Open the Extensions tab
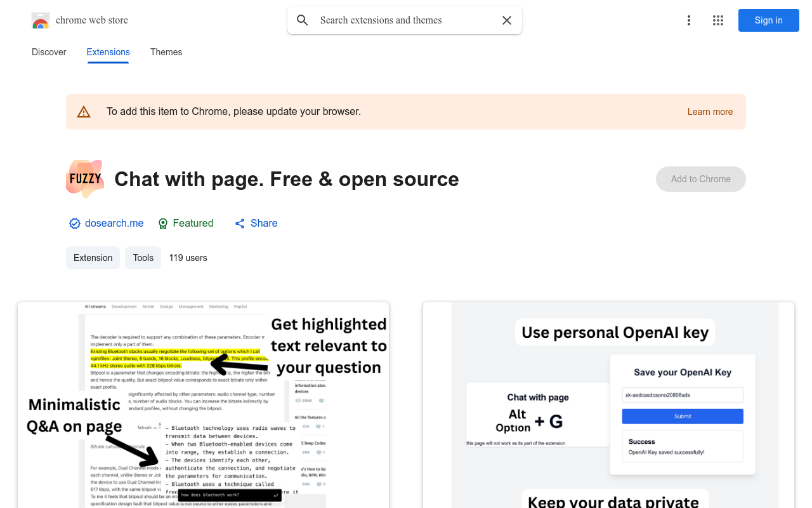The height and width of the screenshot is (508, 812). click(x=108, y=52)
